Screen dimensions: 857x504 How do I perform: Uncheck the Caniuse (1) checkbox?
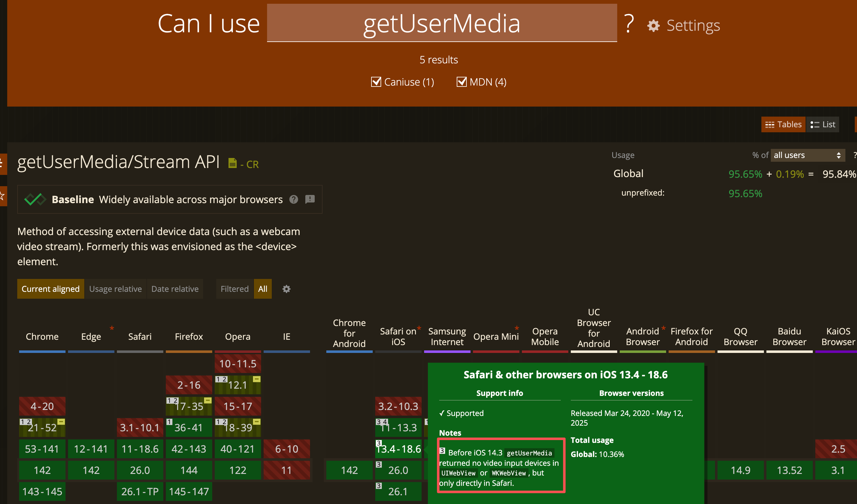[376, 82]
